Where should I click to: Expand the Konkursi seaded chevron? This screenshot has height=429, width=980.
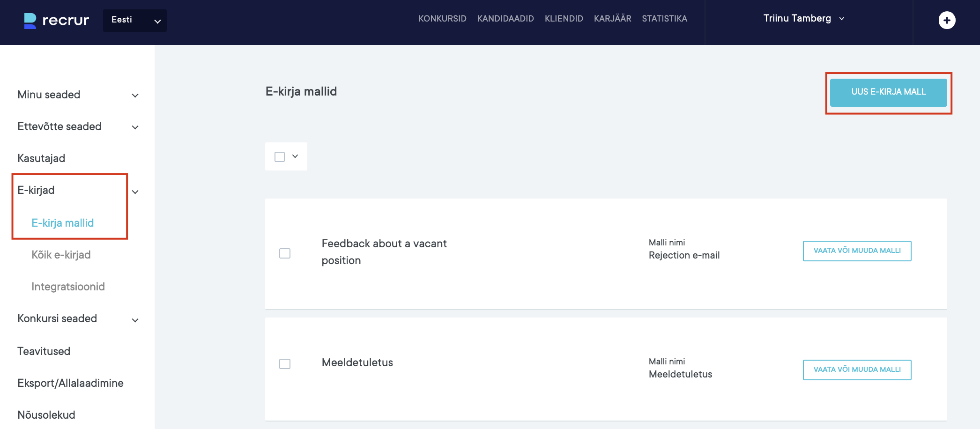[x=135, y=320]
